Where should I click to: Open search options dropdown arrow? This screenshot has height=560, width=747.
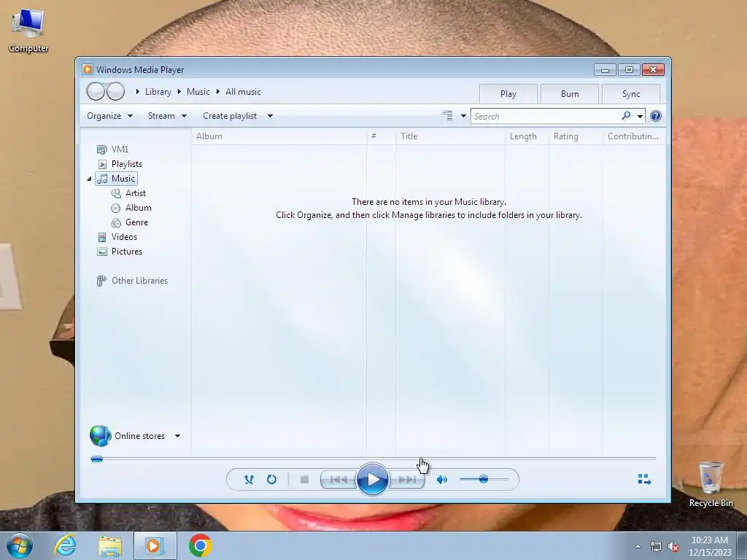640,116
